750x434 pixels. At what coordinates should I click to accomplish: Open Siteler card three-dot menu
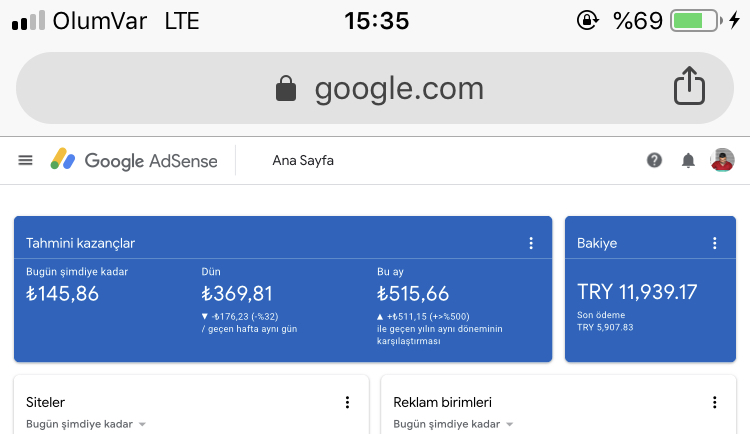pyautogui.click(x=347, y=402)
